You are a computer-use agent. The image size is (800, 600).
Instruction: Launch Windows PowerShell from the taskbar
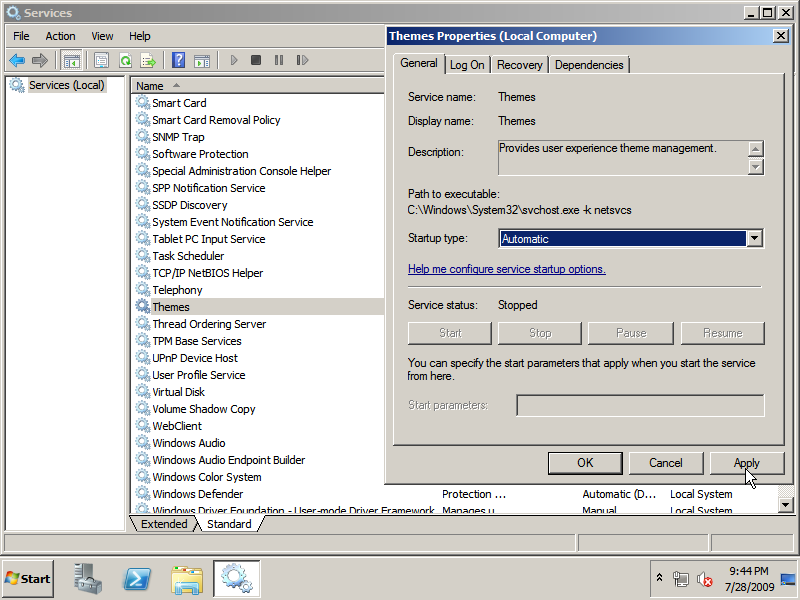point(137,579)
